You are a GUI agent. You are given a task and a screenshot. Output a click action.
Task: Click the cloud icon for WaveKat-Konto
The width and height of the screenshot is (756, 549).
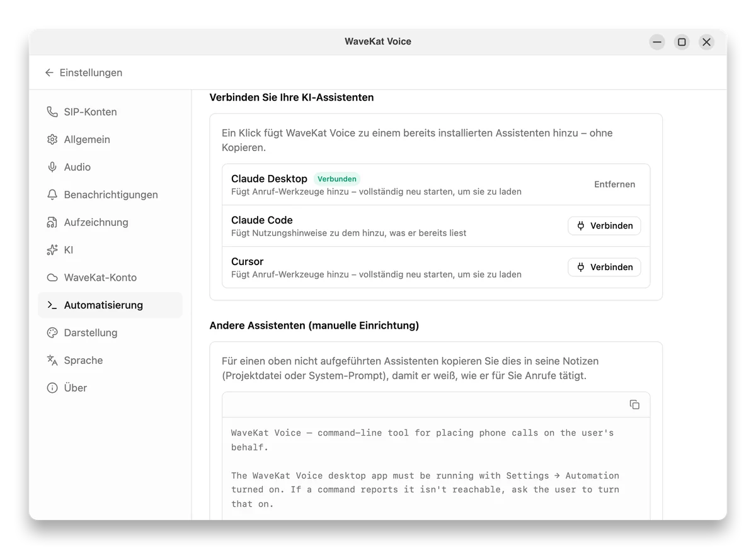click(x=52, y=278)
